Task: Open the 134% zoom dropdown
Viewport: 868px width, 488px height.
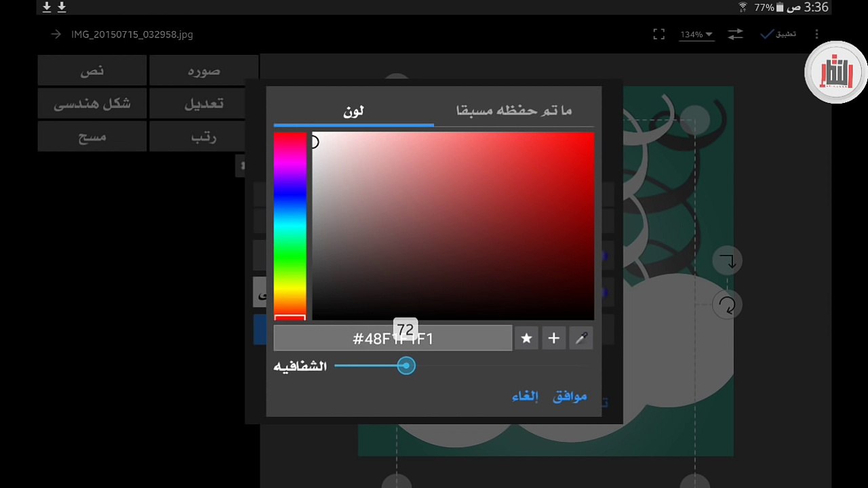Action: [x=696, y=35]
